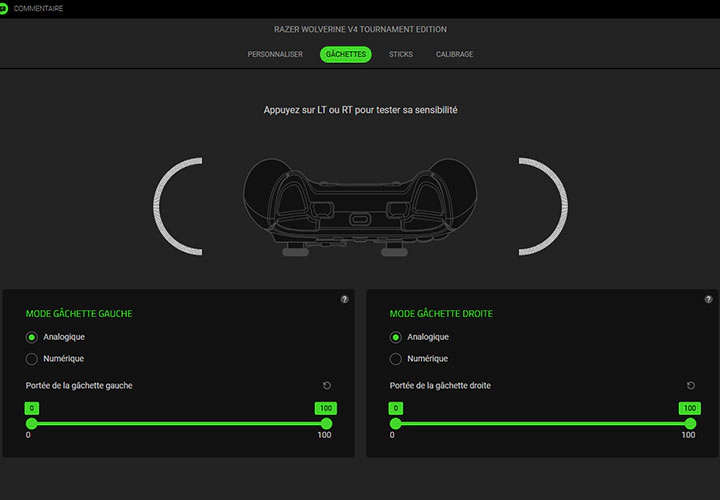Viewport: 720px width, 500px height.
Task: Select Numérique for left trigger mode
Action: tap(32, 359)
